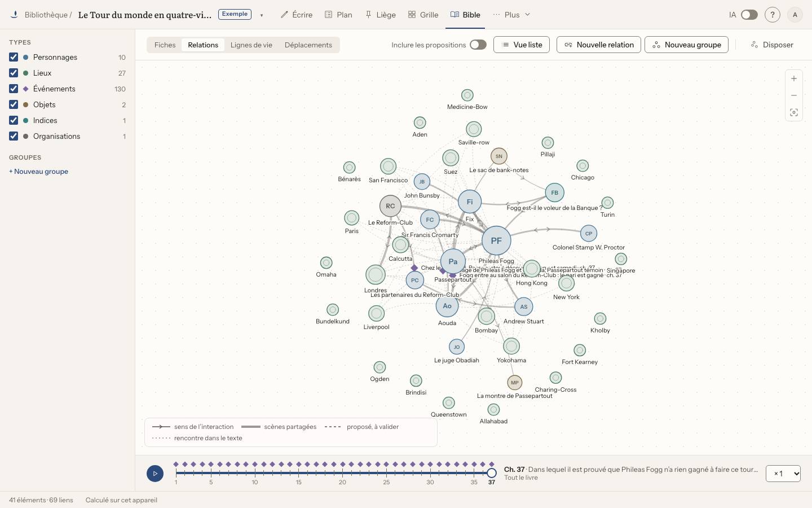Enable Inclure les propositions switch
Screen dimensions: 812x508
pyautogui.click(x=478, y=45)
